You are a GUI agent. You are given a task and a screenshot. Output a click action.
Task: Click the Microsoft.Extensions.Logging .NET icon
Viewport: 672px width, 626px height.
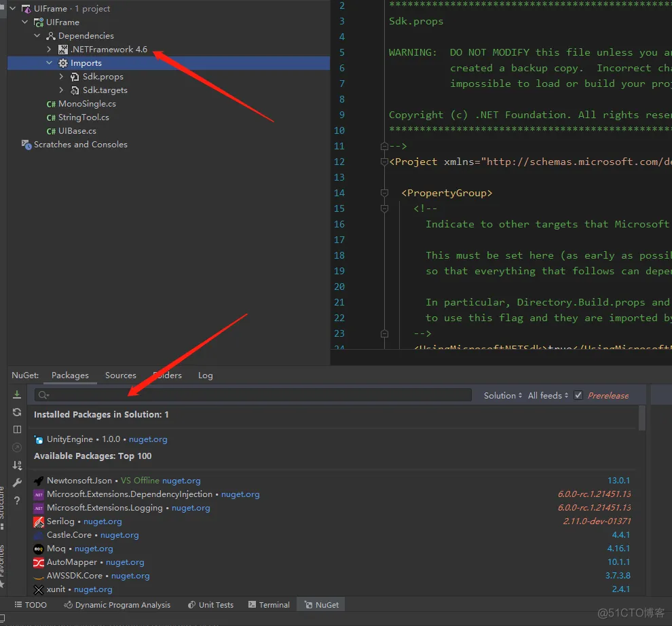point(39,508)
